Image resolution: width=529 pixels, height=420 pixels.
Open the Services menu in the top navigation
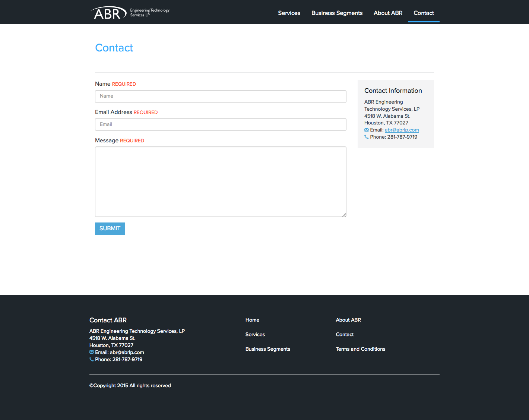pyautogui.click(x=289, y=13)
